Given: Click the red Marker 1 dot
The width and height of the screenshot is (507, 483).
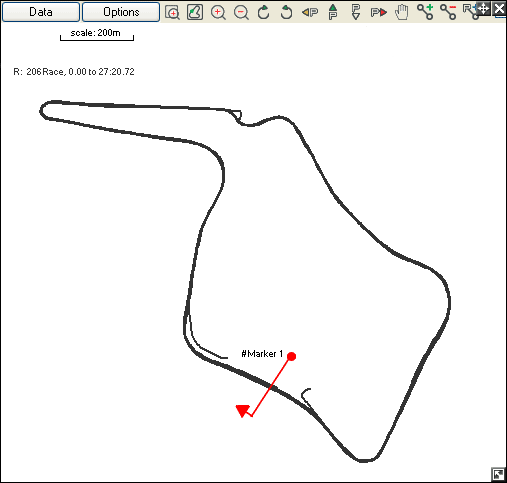Looking at the screenshot, I should coord(291,356).
